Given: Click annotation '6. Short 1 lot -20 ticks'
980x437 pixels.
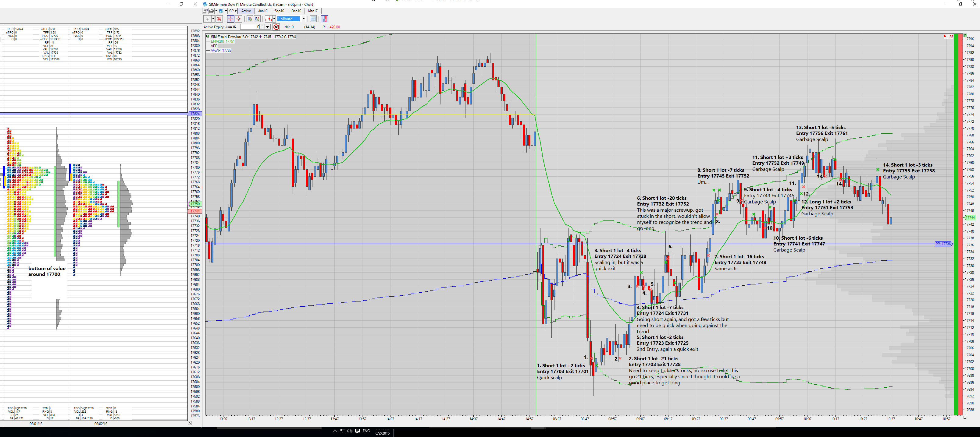Looking at the screenshot, I should tap(662, 198).
